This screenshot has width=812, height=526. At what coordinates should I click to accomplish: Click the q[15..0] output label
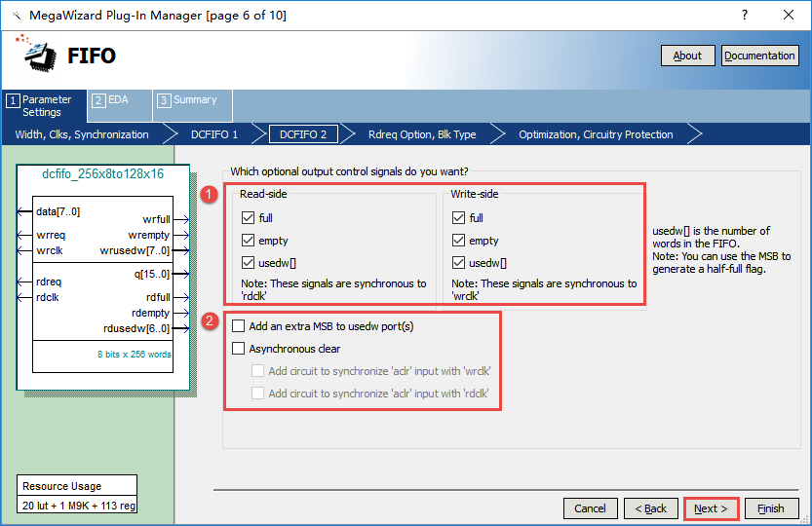(x=152, y=274)
